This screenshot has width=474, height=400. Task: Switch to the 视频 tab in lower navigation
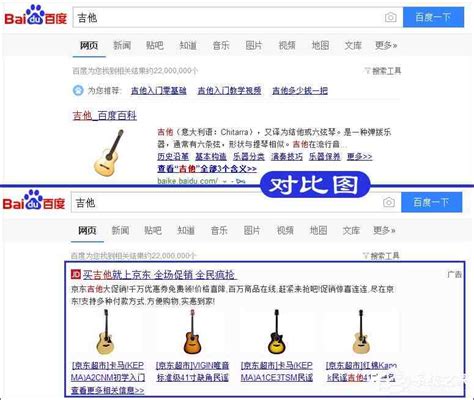point(285,230)
